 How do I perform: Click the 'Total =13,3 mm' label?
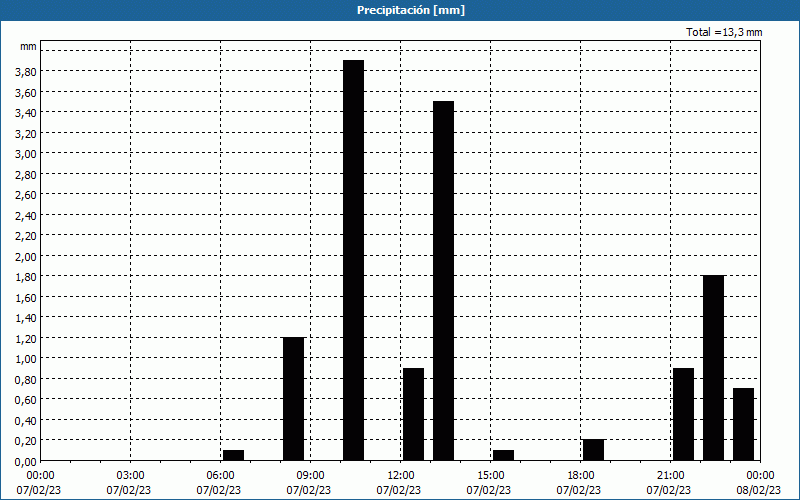[724, 32]
